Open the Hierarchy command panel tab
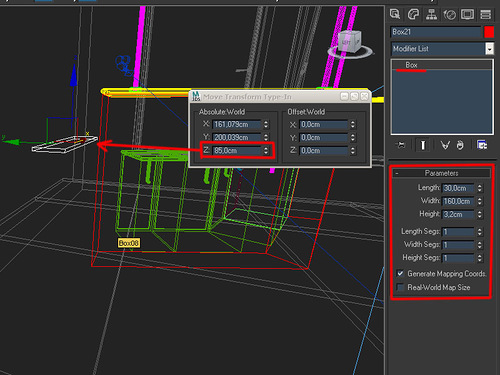This screenshot has width=500, height=375. pos(431,14)
